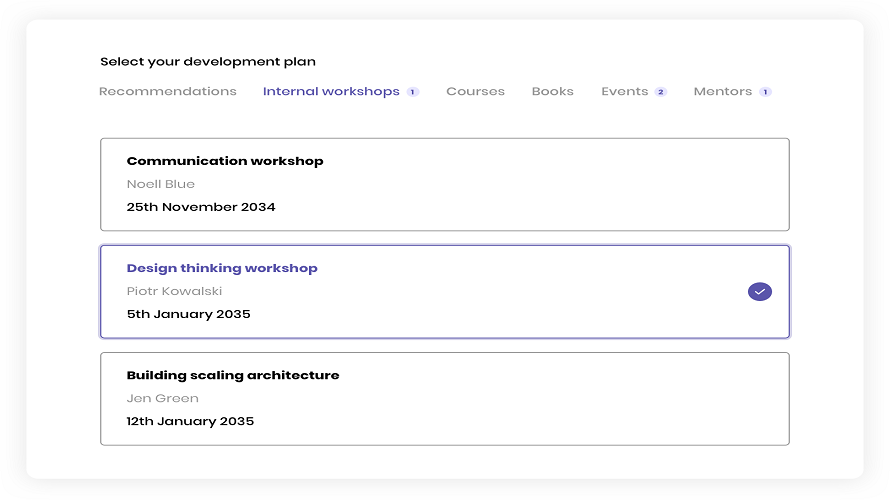Switch to the Internal workshops tab
The image size is (890, 500).
tap(331, 91)
